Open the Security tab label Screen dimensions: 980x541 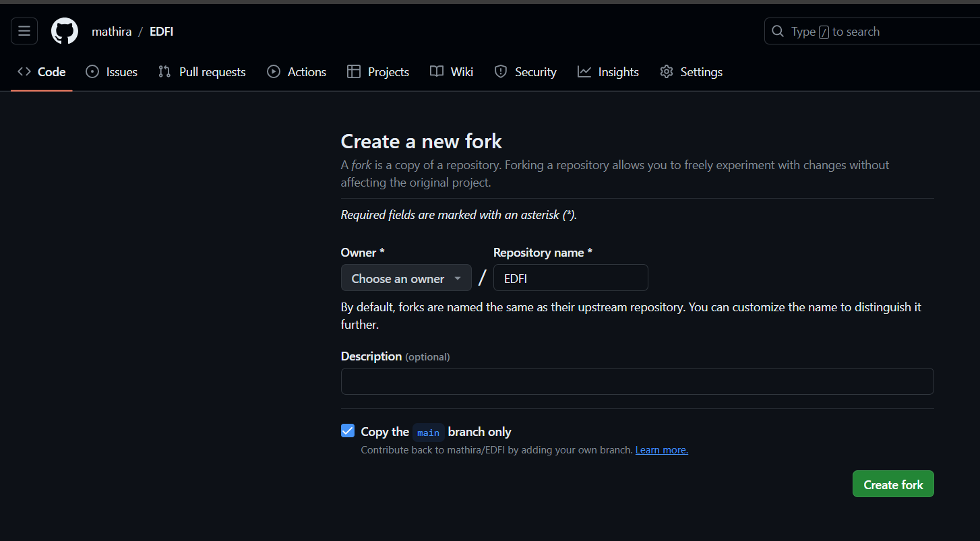pyautogui.click(x=536, y=72)
